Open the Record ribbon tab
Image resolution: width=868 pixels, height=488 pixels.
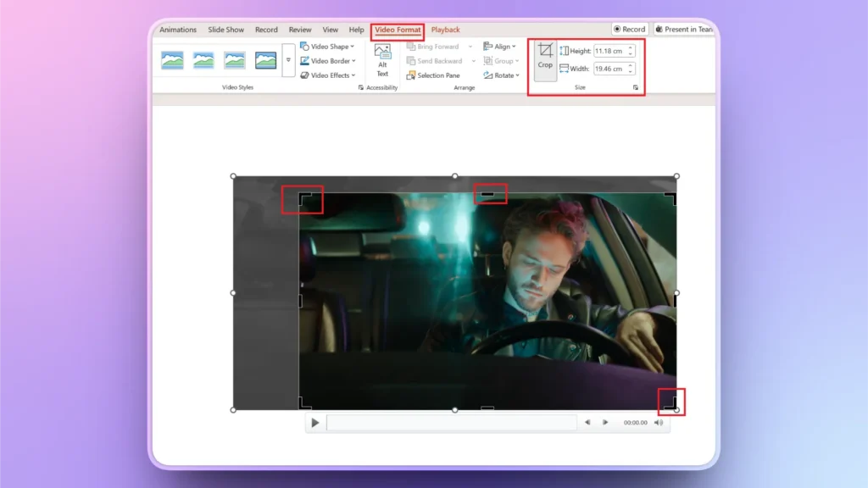click(x=266, y=30)
